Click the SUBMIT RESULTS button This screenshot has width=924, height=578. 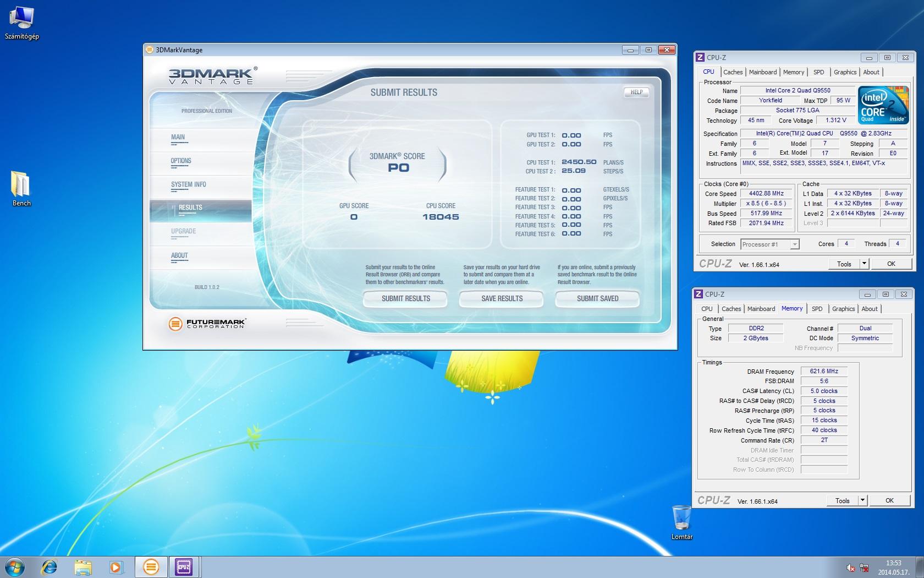pyautogui.click(x=405, y=298)
